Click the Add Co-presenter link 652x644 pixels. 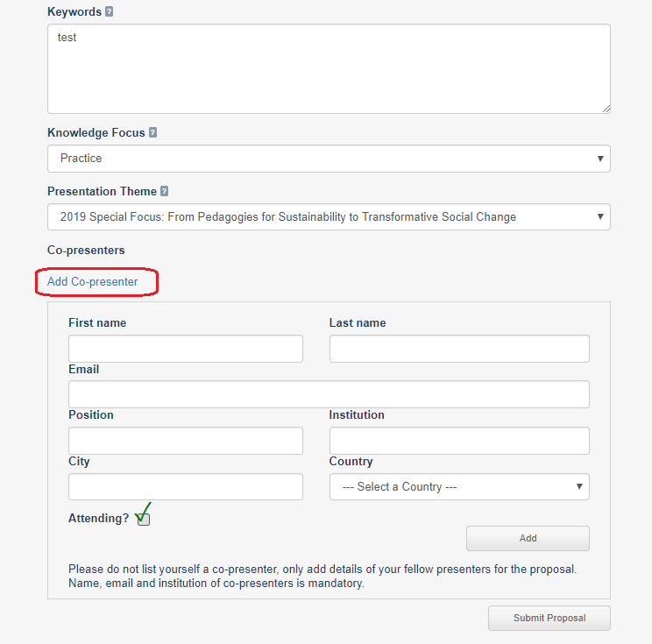(x=92, y=281)
